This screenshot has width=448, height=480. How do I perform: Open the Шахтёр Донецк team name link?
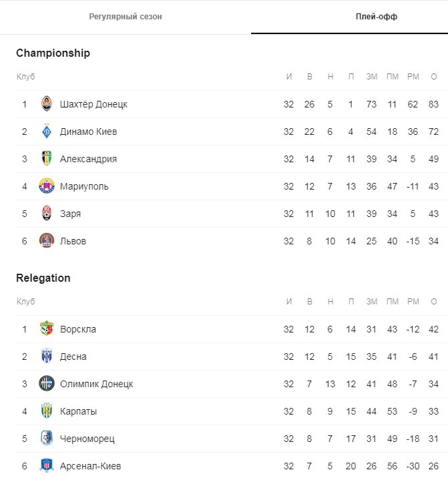tap(93, 104)
